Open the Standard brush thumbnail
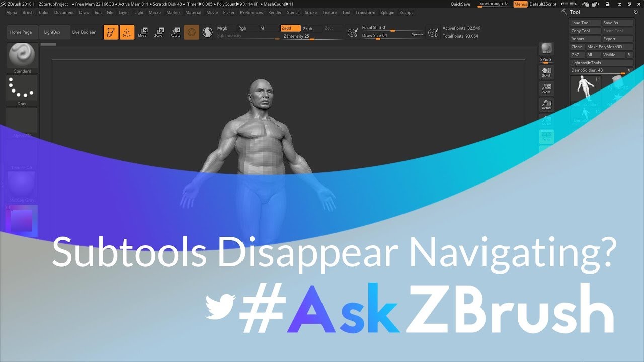The width and height of the screenshot is (644, 362). [22, 58]
